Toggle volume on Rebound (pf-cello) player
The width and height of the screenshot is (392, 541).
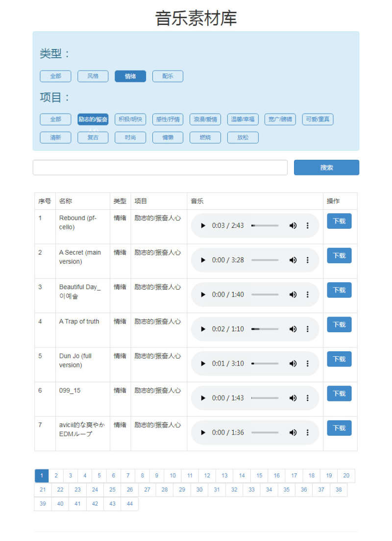293,225
